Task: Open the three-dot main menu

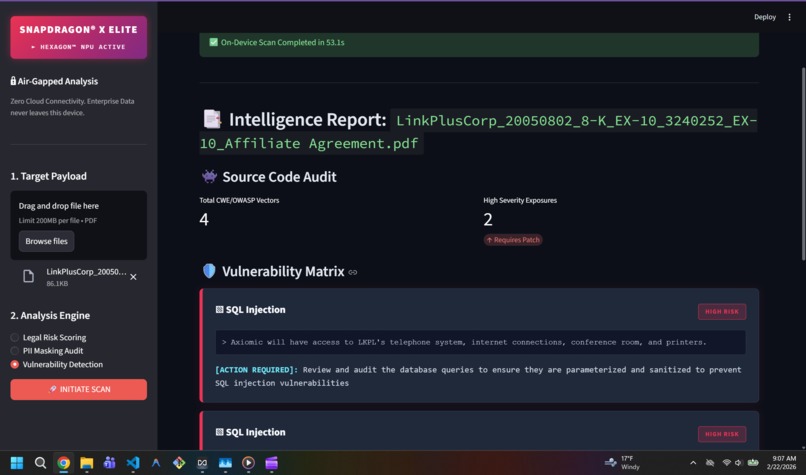Action: click(790, 17)
